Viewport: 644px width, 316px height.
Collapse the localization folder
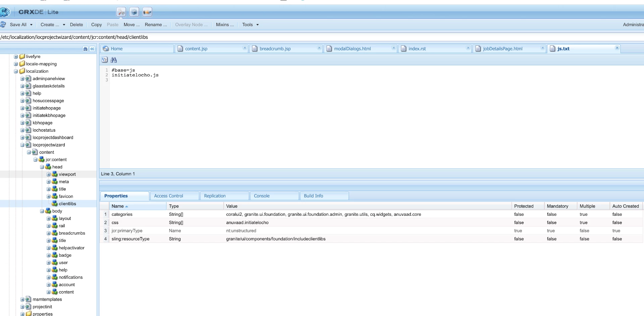click(16, 71)
